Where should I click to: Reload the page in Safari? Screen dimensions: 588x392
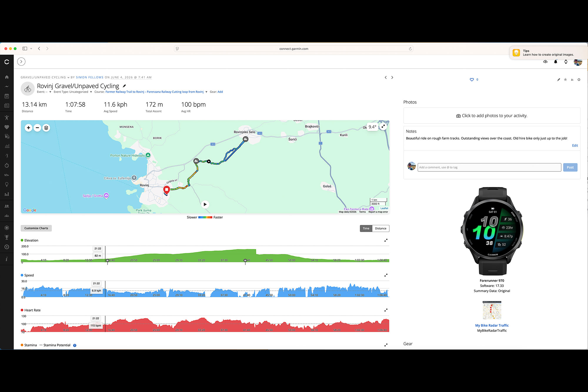pos(410,49)
